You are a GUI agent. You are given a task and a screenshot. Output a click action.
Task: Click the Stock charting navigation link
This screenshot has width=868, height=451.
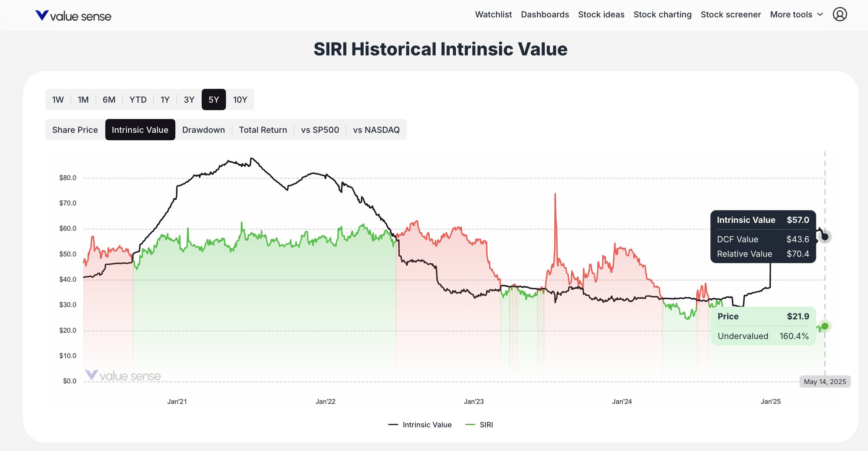coord(662,14)
